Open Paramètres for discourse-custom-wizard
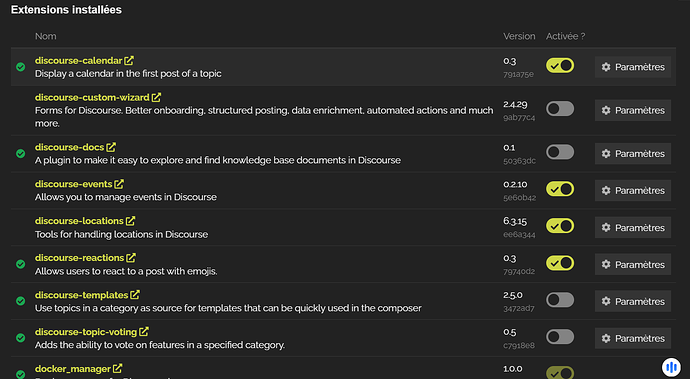Viewport: 690px width, 379px height. (x=633, y=110)
